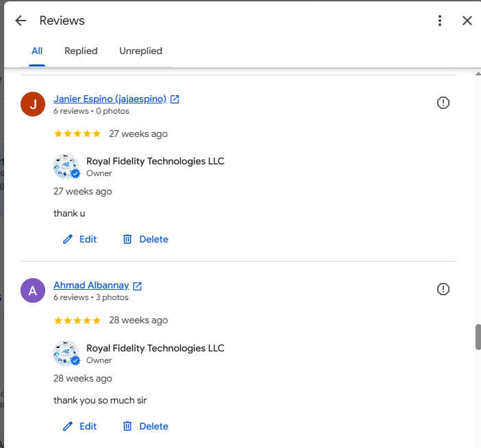Click five-star rating on Janier Espino's review

pyautogui.click(x=77, y=134)
